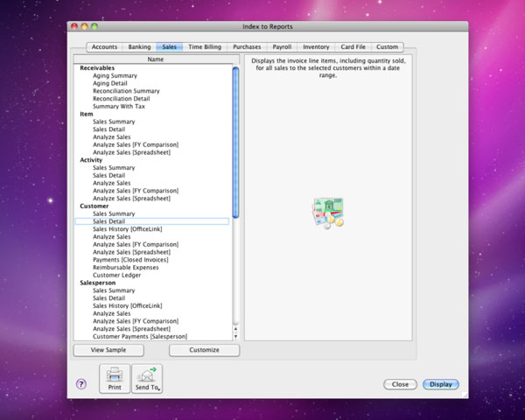525x420 pixels.
Task: Select Customer Payments [Salesperson] report
Action: pos(140,337)
